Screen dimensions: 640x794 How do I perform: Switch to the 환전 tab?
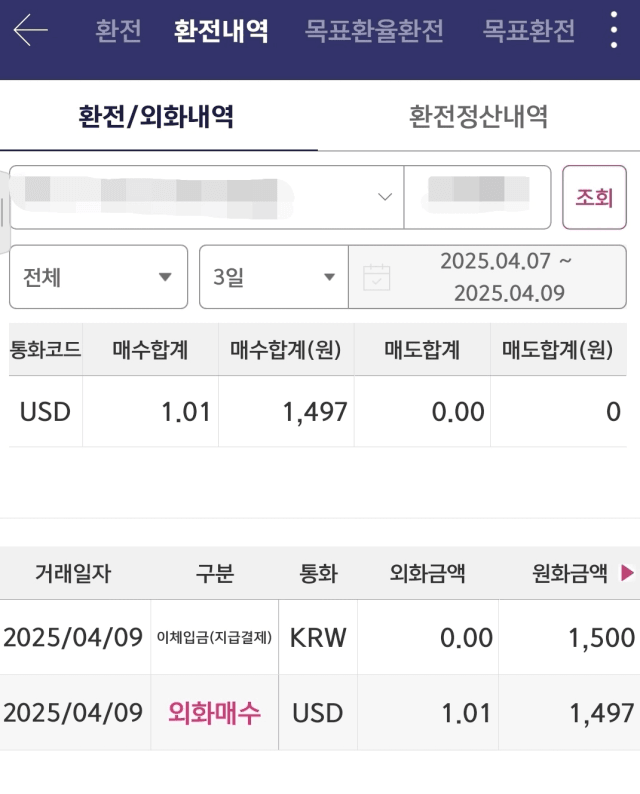[118, 30]
